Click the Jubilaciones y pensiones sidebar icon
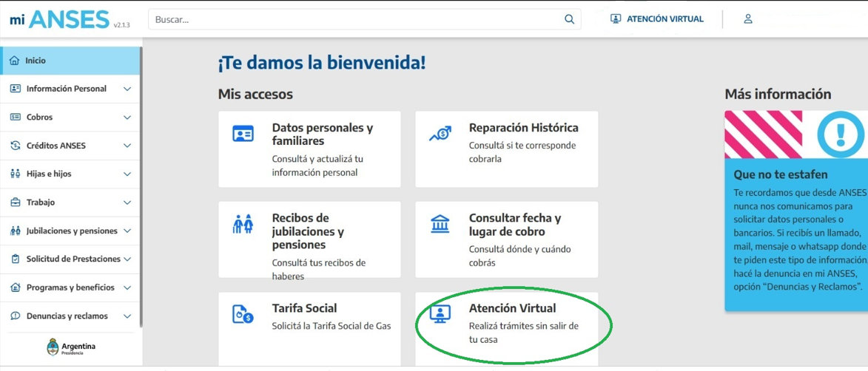868x371 pixels. tap(16, 231)
